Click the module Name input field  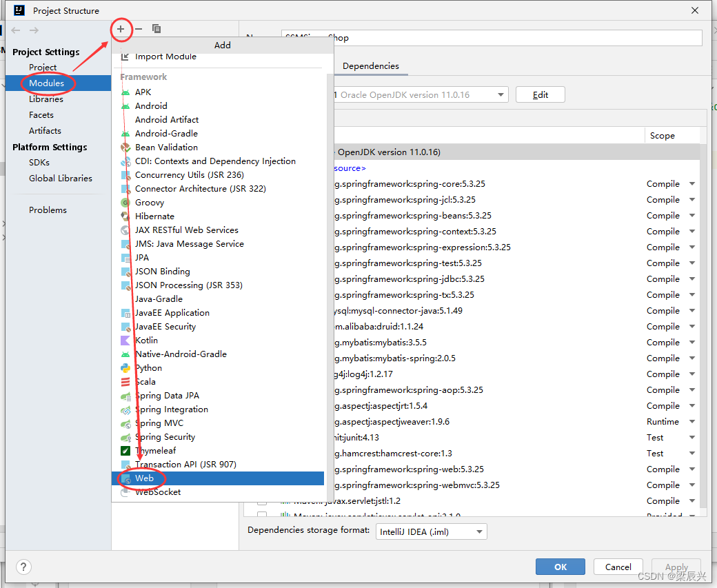pyautogui.click(x=492, y=38)
